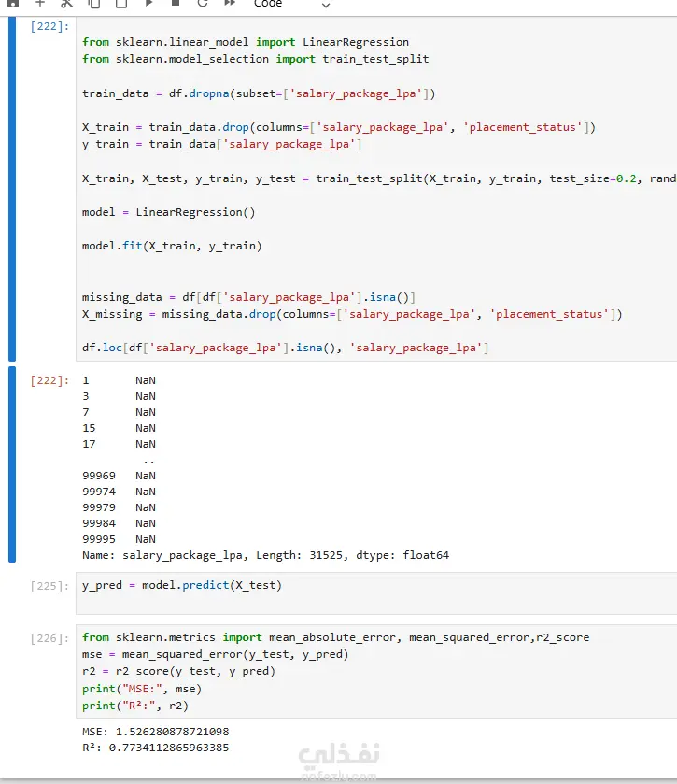The height and width of the screenshot is (784, 677).
Task: Click the 'model = LinearRegression()' line
Action: pos(168,212)
